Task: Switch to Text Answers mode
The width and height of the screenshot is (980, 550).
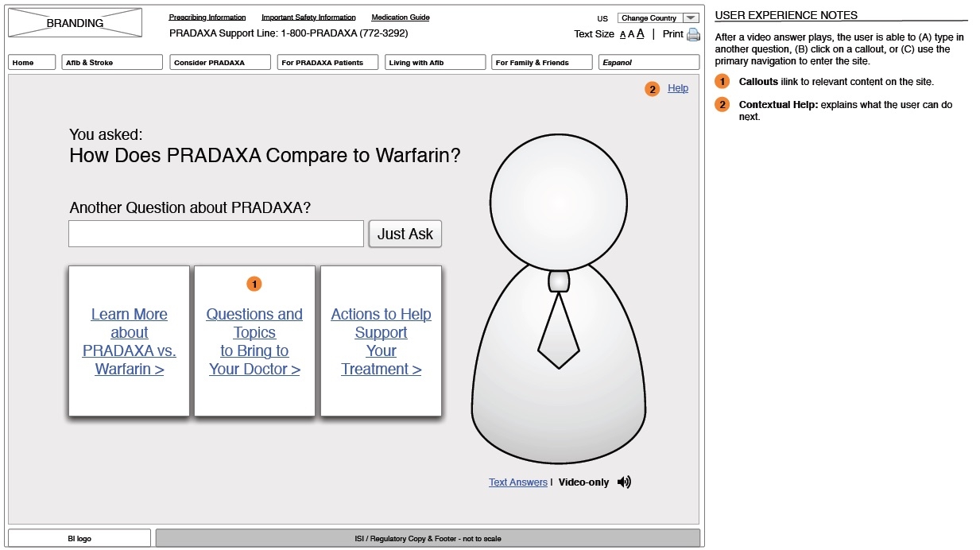Action: click(x=518, y=482)
